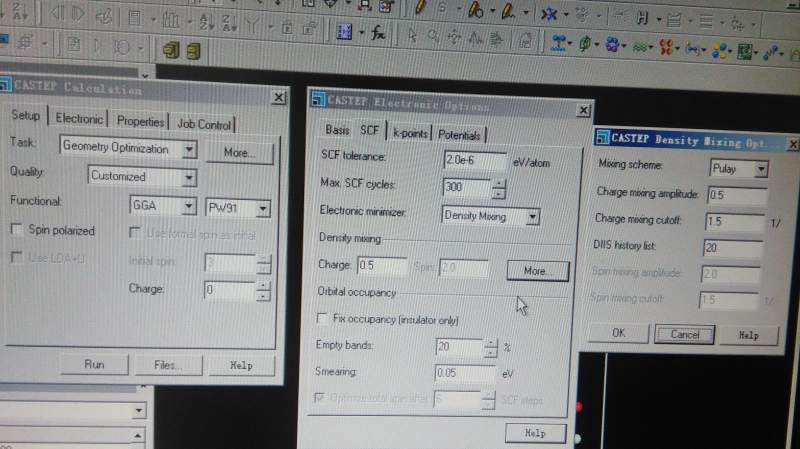Viewport: 800px width, 449px height.
Task: Click the left-pointing step back icon
Action: (57, 13)
